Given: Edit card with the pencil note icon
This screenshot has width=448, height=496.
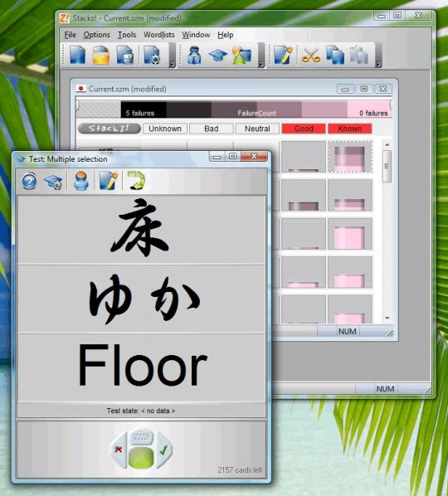Looking at the screenshot, I should point(283,55).
